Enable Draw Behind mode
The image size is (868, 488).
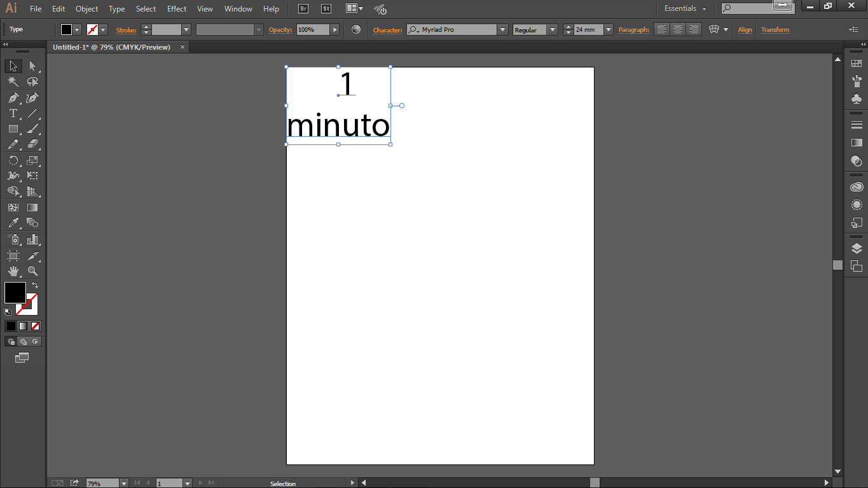23,342
